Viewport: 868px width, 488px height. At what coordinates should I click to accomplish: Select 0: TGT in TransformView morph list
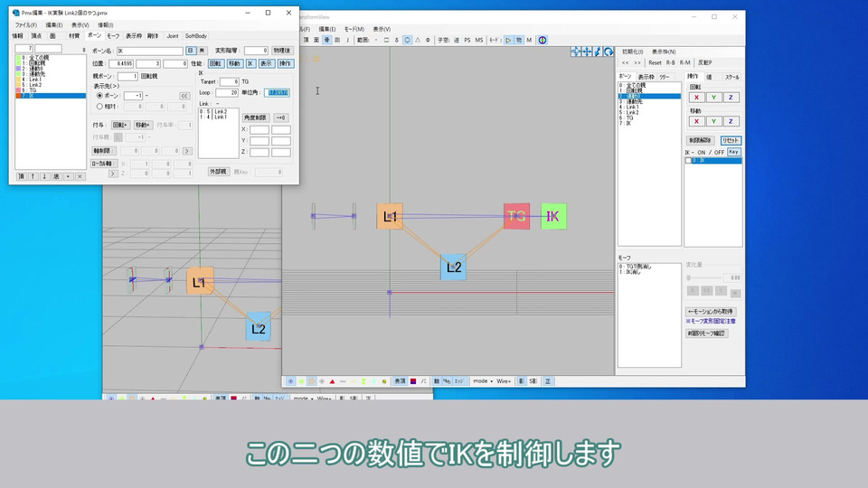click(x=649, y=267)
